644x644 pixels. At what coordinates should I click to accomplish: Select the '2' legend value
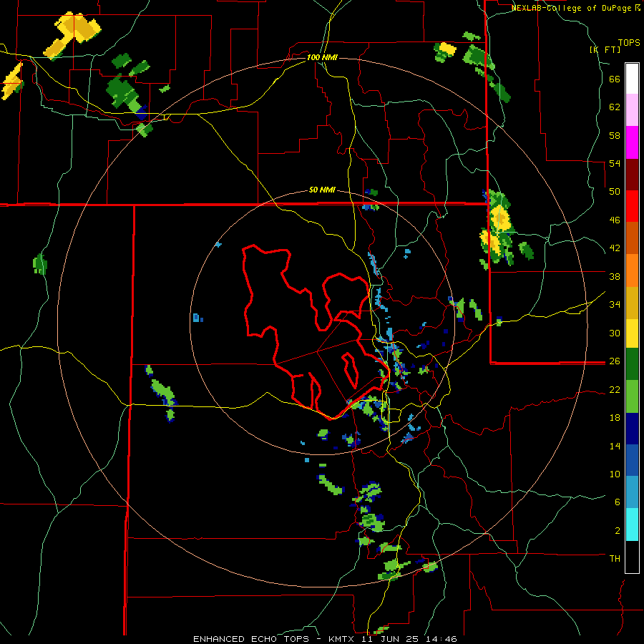click(618, 531)
